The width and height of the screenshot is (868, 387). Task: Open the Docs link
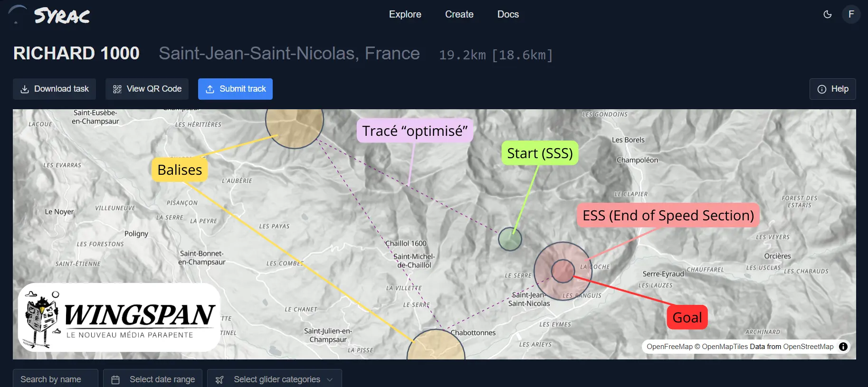click(508, 14)
